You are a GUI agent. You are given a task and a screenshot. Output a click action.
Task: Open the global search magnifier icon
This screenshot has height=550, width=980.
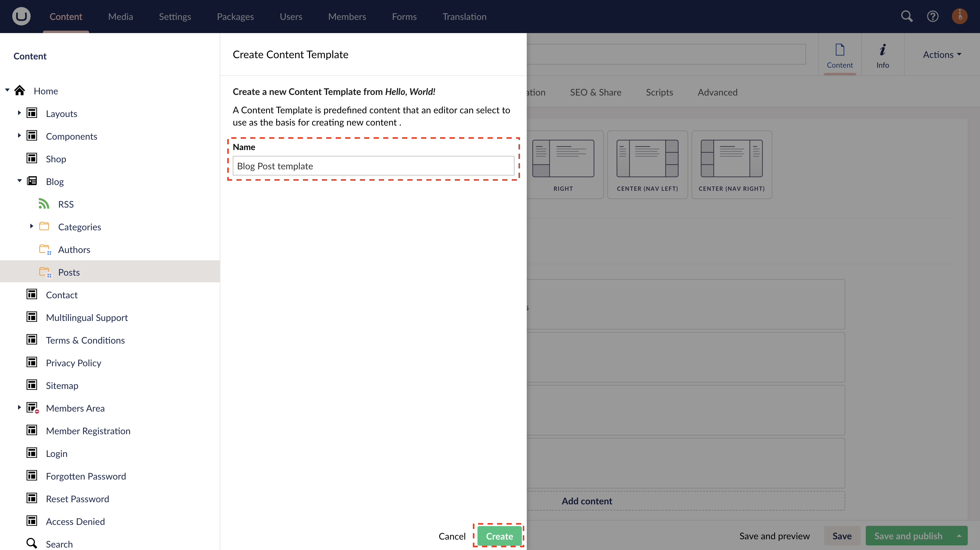907,16
